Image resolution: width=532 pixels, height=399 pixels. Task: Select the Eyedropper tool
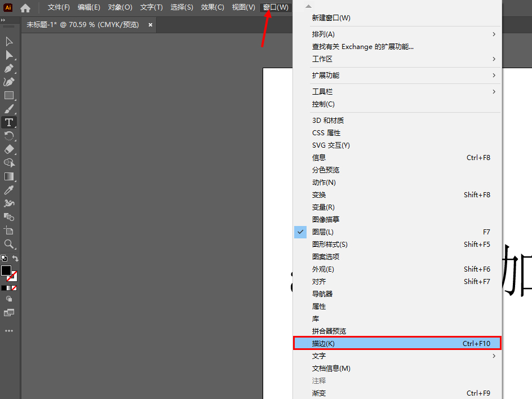click(x=9, y=190)
